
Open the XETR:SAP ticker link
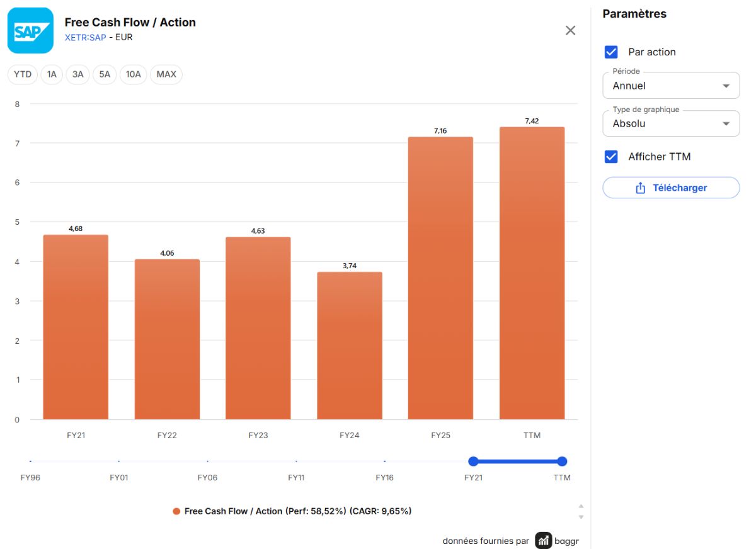point(86,37)
